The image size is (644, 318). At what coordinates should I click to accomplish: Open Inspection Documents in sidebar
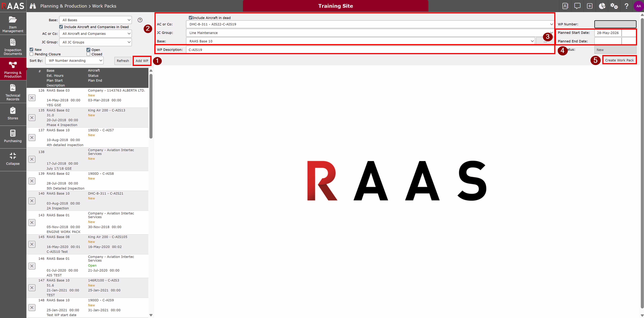(13, 47)
